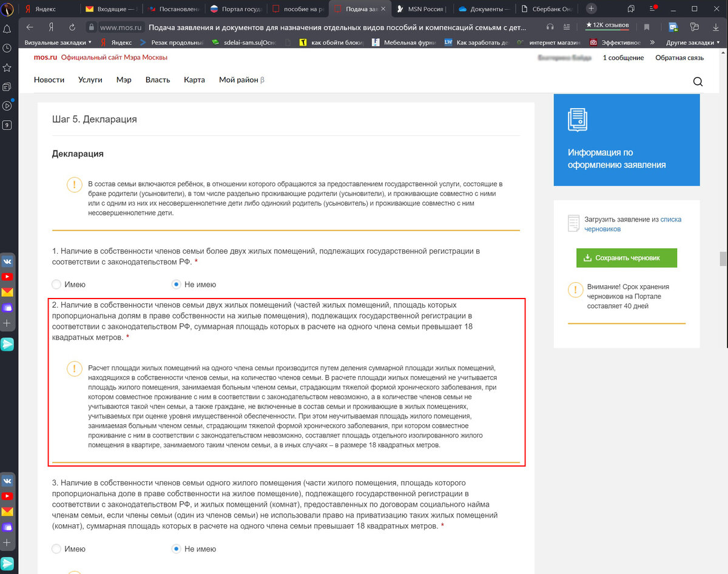Open browsing history clock icon in sidebar
The width and height of the screenshot is (728, 574).
tap(7, 48)
